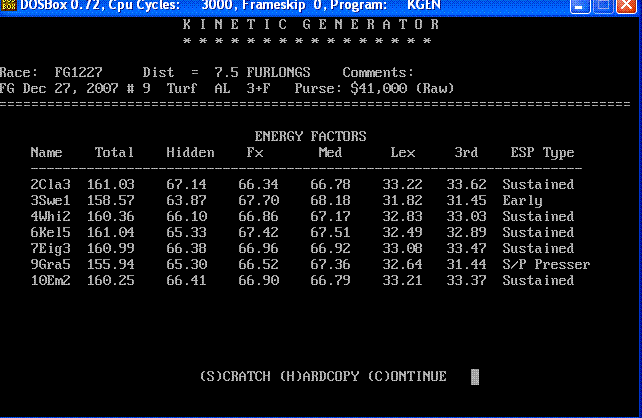
Task: Click horse name 3Swe1
Action: [50, 200]
